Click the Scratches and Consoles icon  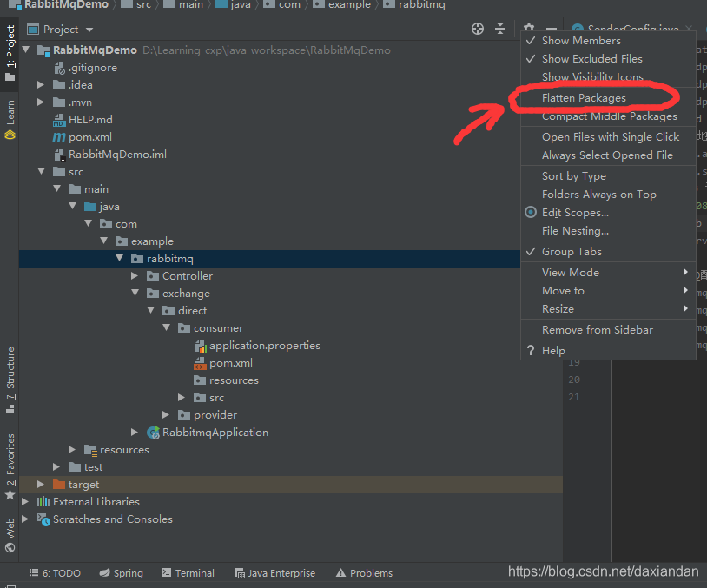(43, 519)
